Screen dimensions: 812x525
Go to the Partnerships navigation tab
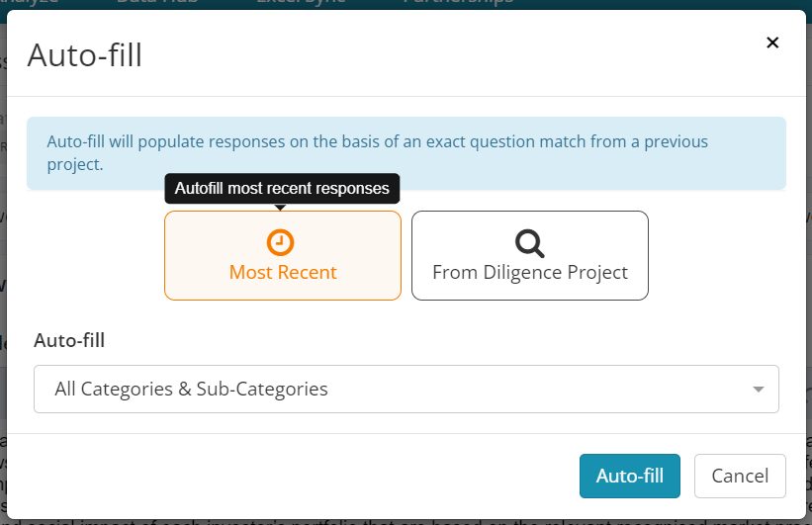(x=458, y=3)
